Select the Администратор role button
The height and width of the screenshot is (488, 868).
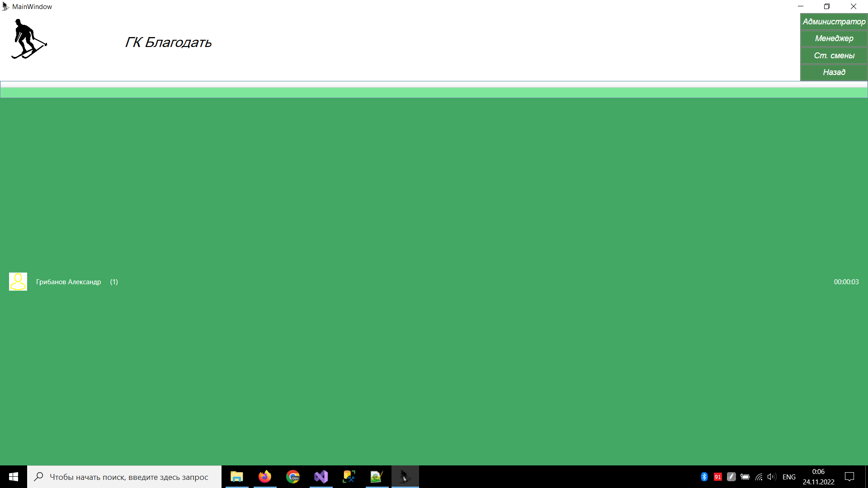point(833,21)
